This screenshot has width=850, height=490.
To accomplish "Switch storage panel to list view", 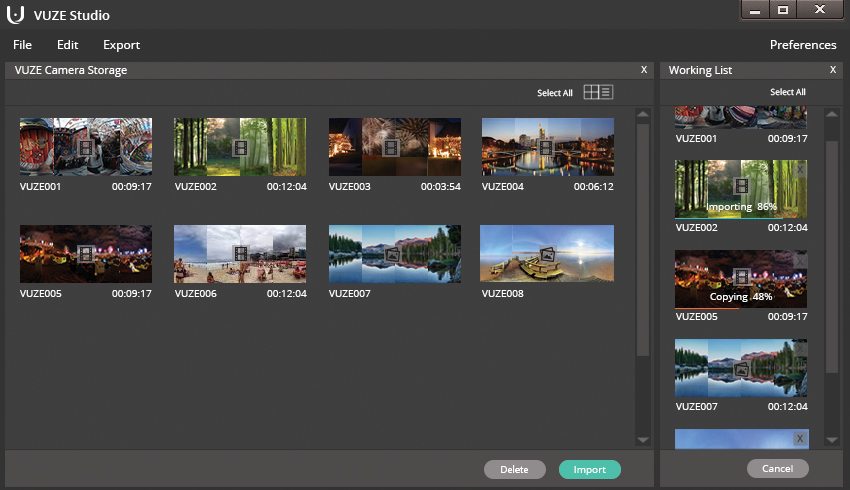I will (607, 92).
